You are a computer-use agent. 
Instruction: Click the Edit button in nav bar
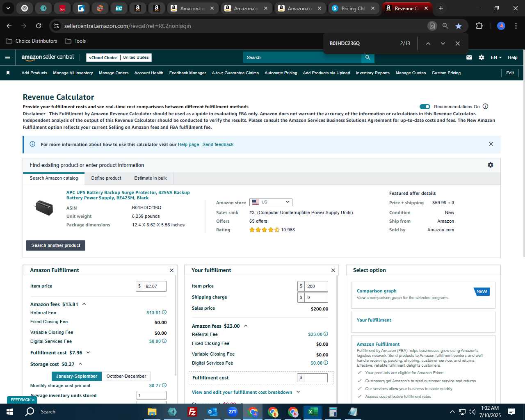tap(510, 73)
